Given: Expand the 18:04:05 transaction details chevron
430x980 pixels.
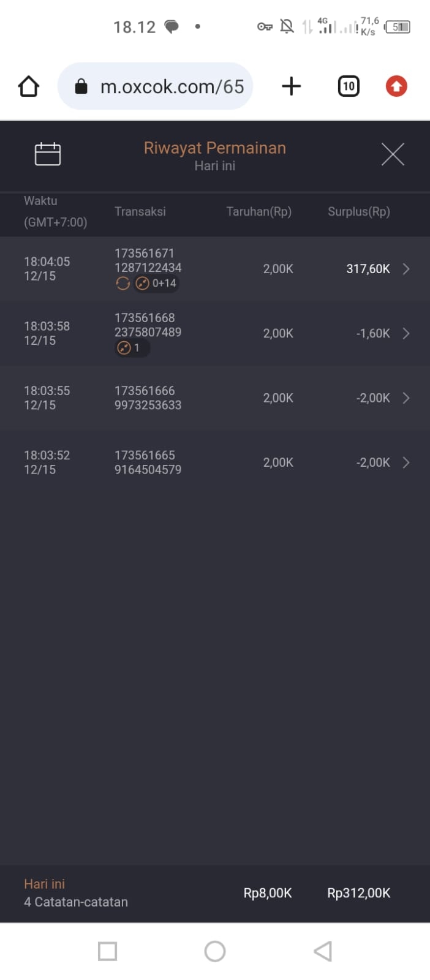Looking at the screenshot, I should pyautogui.click(x=405, y=269).
